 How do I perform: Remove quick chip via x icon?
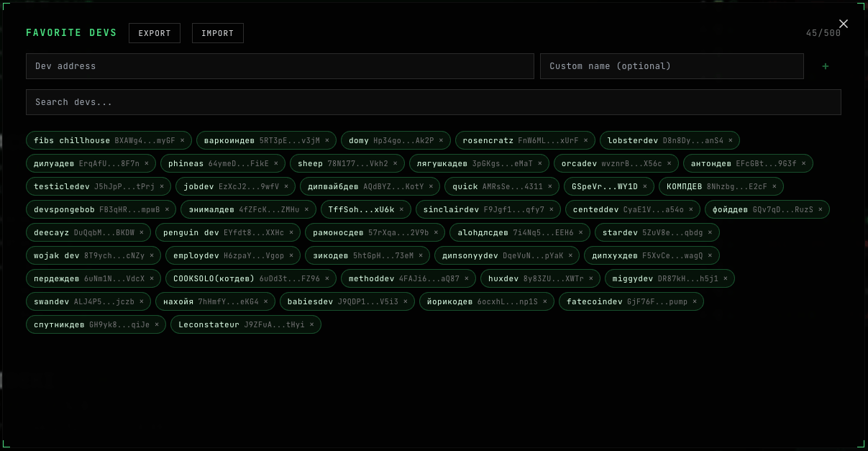coord(550,186)
